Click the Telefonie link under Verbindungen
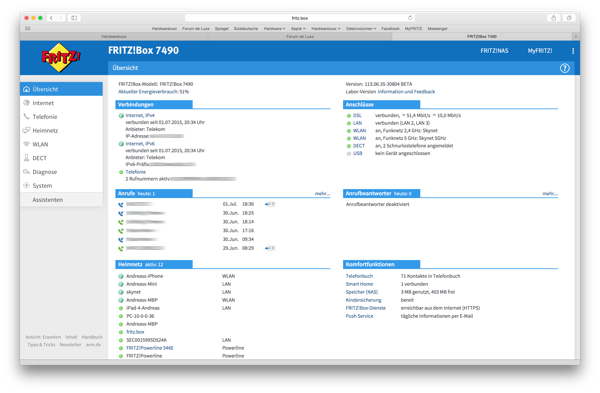 (x=135, y=172)
